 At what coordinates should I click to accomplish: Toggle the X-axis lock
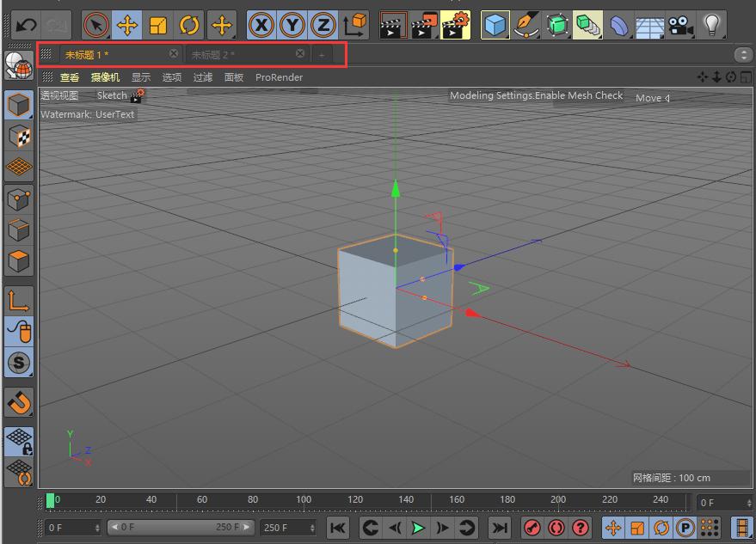261,25
